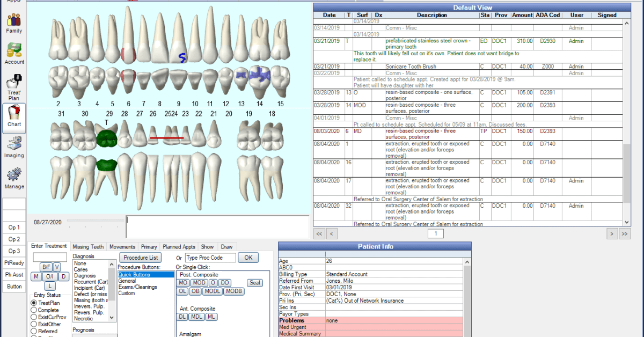
Task: Click the Procedure List button
Action: [x=140, y=258]
